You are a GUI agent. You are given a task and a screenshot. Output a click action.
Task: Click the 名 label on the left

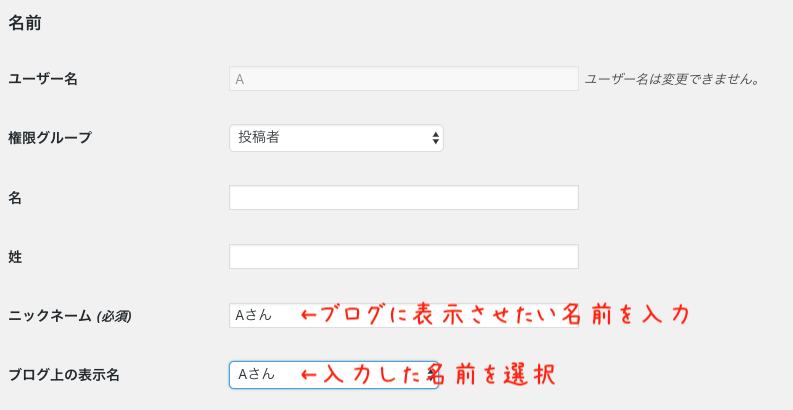coord(15,198)
